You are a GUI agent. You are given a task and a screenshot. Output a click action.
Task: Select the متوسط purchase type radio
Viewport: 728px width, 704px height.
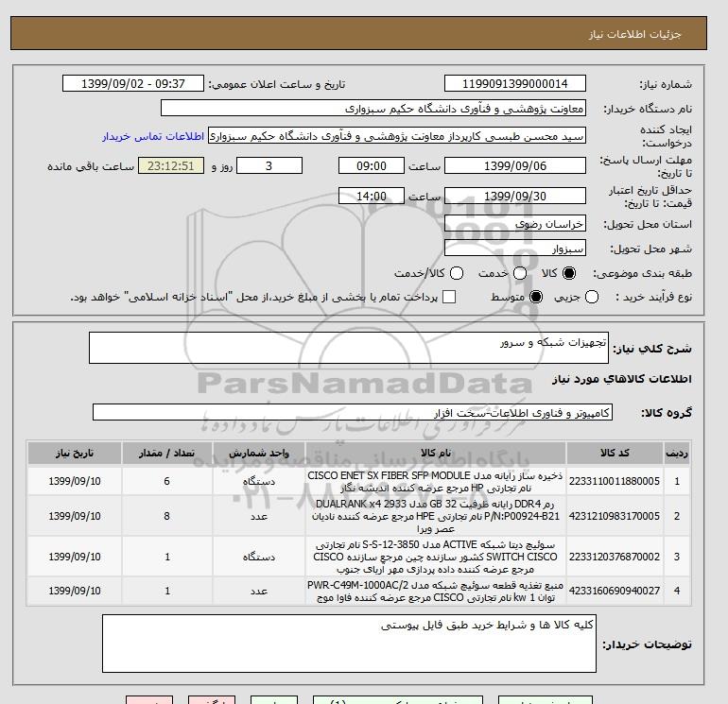click(536, 297)
